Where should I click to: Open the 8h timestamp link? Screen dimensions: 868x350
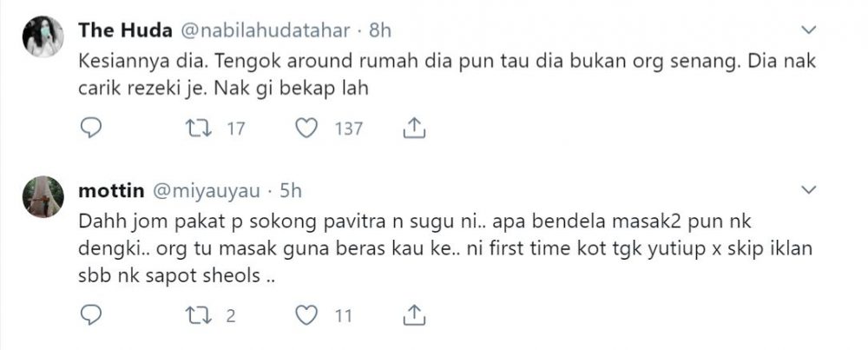tap(381, 30)
